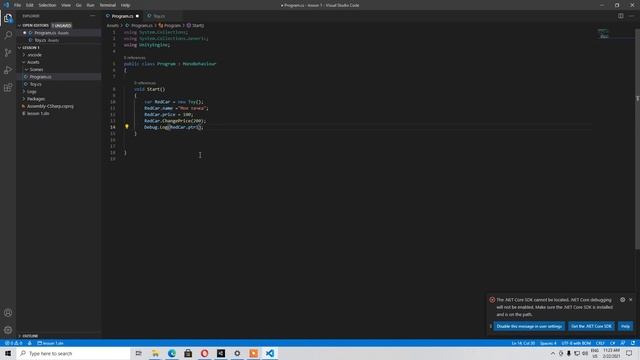Open the Selection menu
This screenshot has width=640, height=360.
(47, 5)
